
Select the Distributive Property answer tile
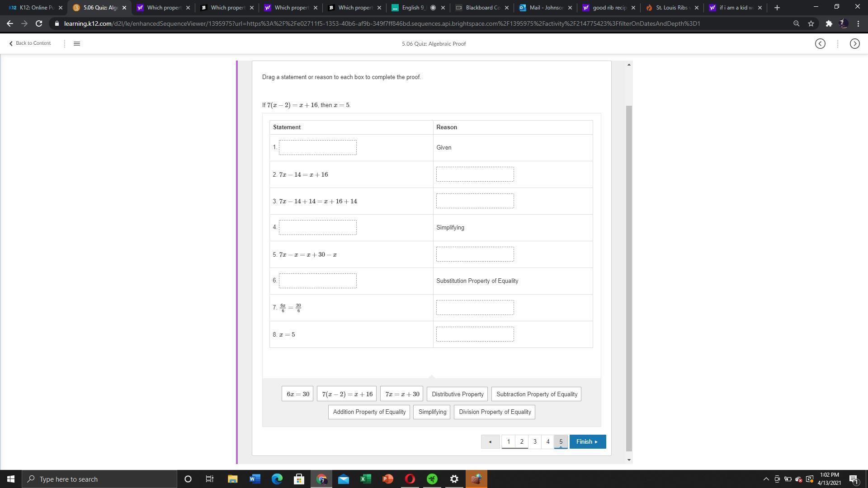point(457,394)
